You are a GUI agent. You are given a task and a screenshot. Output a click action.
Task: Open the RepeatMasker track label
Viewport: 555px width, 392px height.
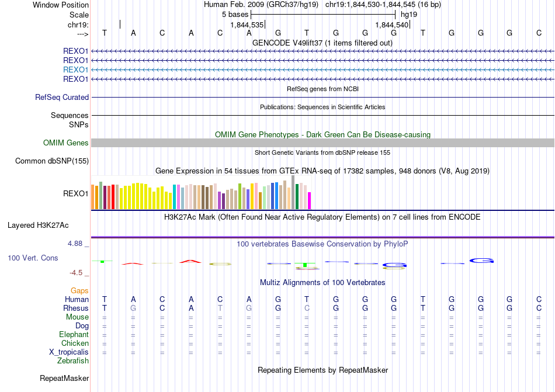pyautogui.click(x=64, y=379)
